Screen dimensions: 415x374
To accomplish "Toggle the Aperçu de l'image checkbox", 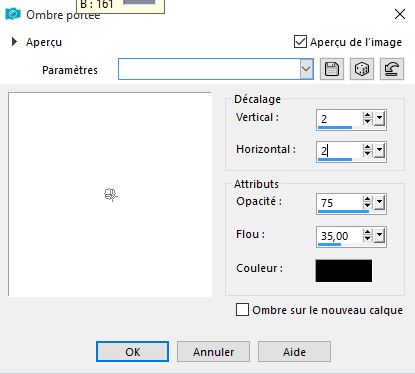I will [300, 42].
